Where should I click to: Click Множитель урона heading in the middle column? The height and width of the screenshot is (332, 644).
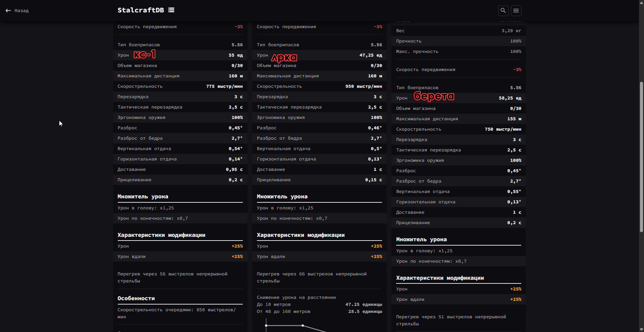click(282, 197)
